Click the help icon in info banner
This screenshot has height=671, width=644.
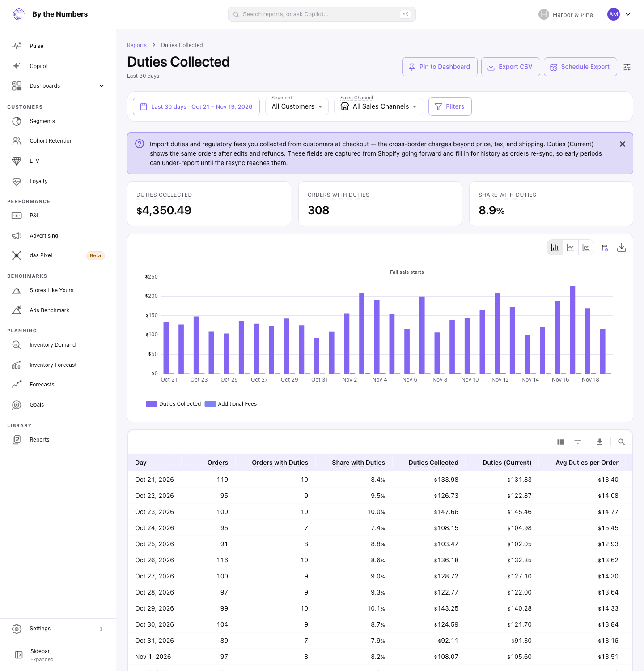coord(140,144)
